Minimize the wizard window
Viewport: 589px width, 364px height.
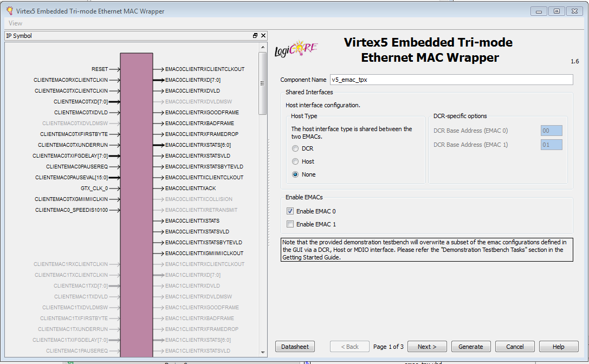pos(538,11)
